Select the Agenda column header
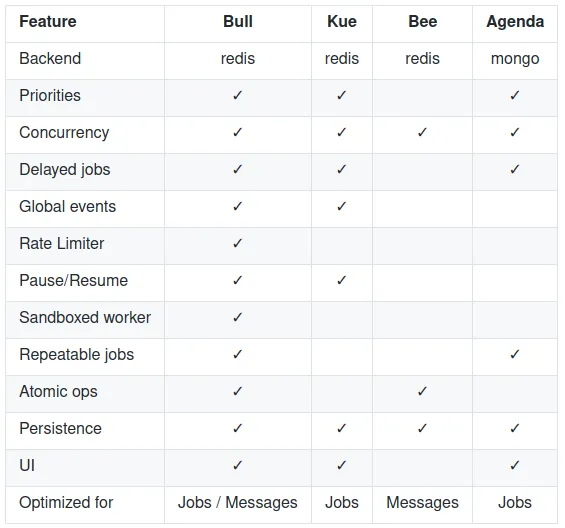 (515, 22)
